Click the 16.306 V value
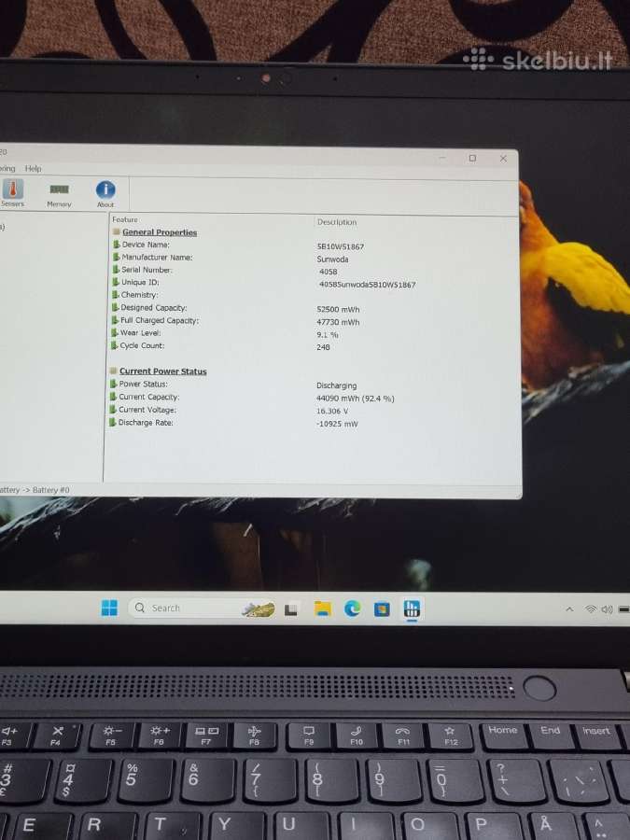Image resolution: width=630 pixels, height=840 pixels. click(x=332, y=412)
